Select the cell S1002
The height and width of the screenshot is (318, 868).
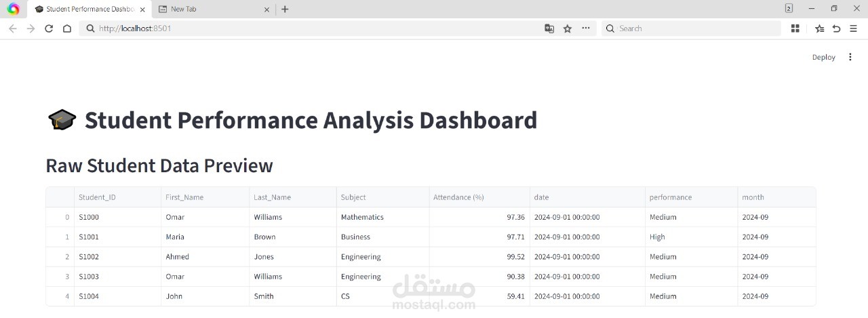(x=118, y=256)
